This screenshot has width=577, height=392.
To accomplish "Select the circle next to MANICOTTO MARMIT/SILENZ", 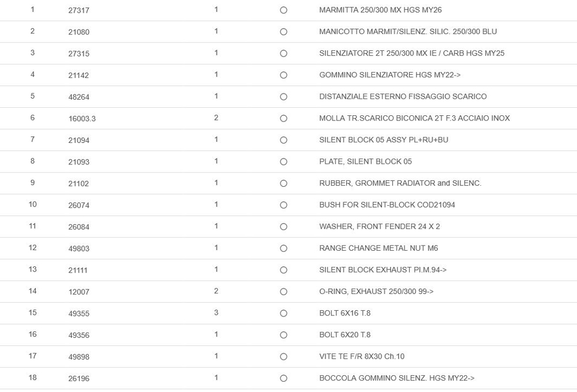I will click(x=283, y=32).
